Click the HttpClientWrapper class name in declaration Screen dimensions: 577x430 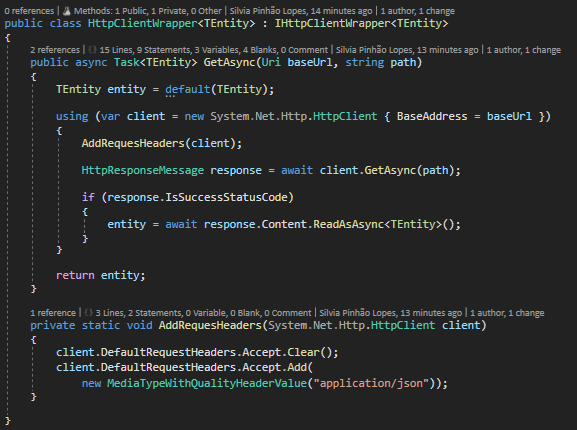pyautogui.click(x=143, y=24)
